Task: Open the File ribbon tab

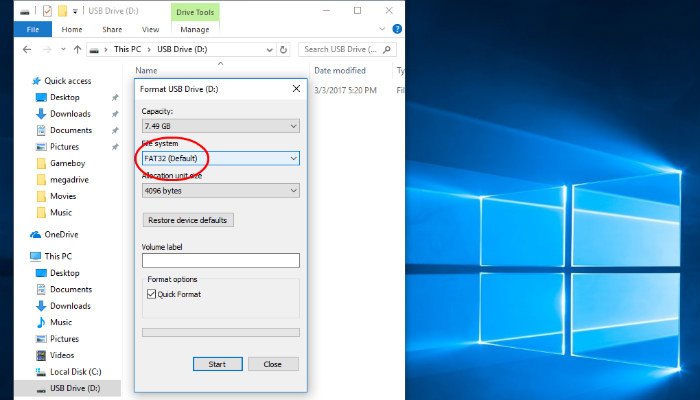Action: click(x=33, y=29)
